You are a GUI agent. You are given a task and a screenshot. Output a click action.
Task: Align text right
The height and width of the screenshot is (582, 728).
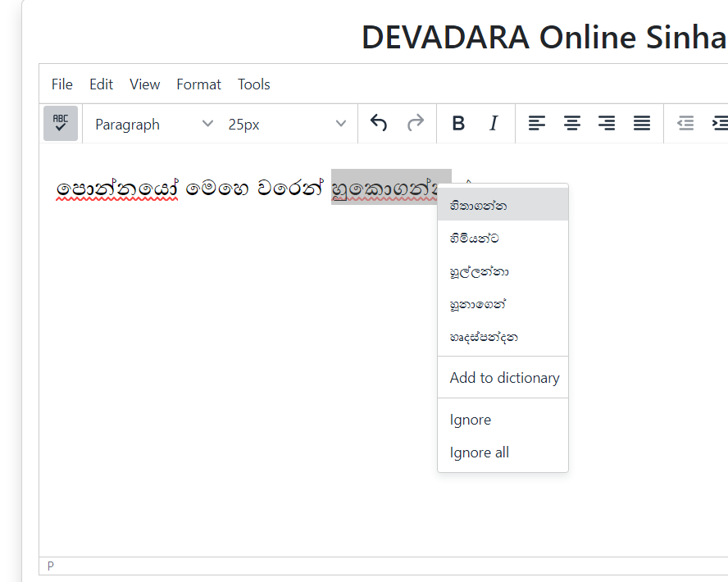607,124
